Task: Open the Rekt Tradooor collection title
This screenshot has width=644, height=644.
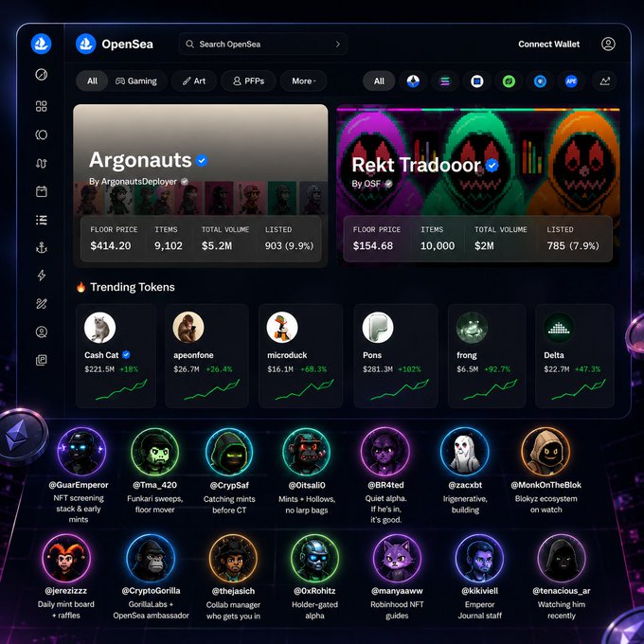Action: coord(416,165)
